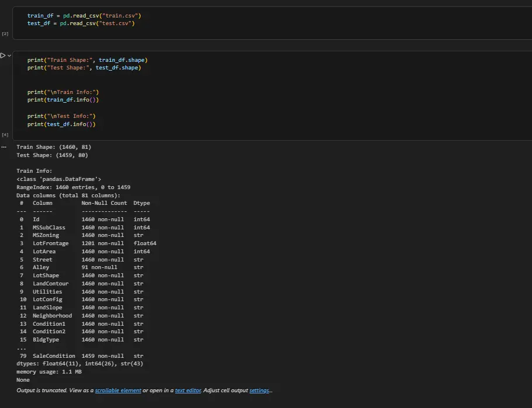The height and width of the screenshot is (408, 532).
Task: Click the print(test_df.info()) line
Action: pyautogui.click(x=61, y=124)
